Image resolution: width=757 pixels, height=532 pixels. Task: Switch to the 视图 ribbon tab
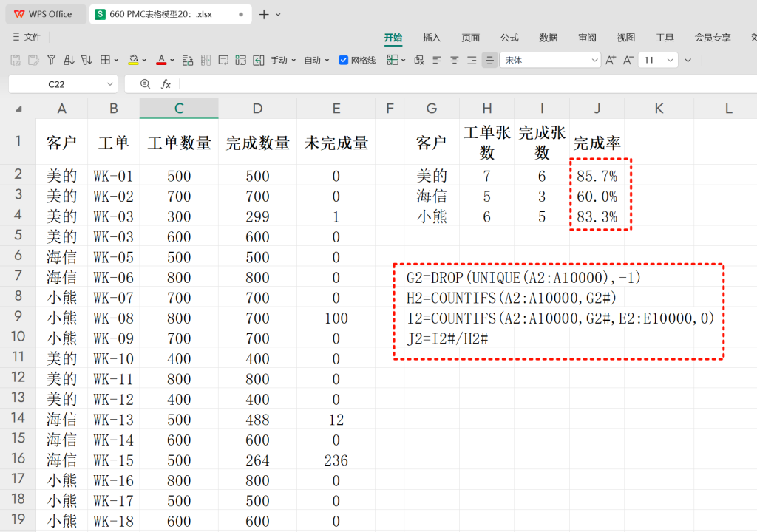625,38
